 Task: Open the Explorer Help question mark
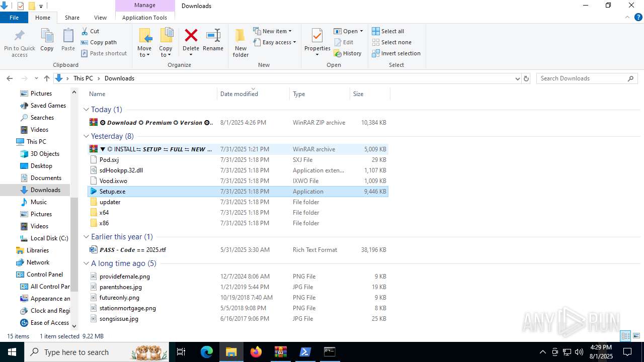coord(638,17)
